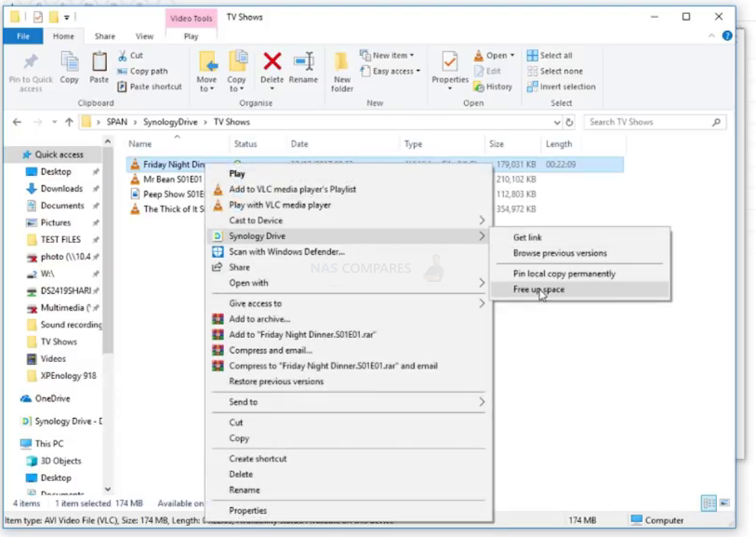This screenshot has height=537, width=756.
Task: Switch to the Share ribbon tab
Action: 105,36
